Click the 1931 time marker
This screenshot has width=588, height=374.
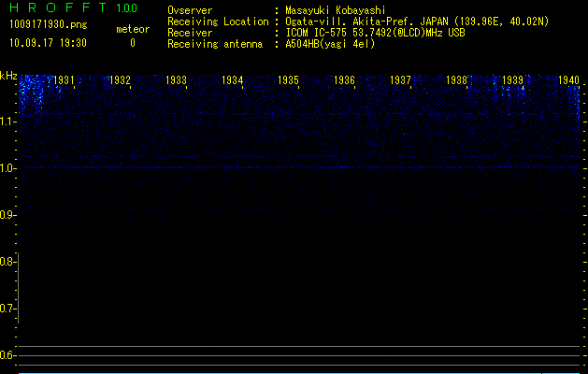64,80
